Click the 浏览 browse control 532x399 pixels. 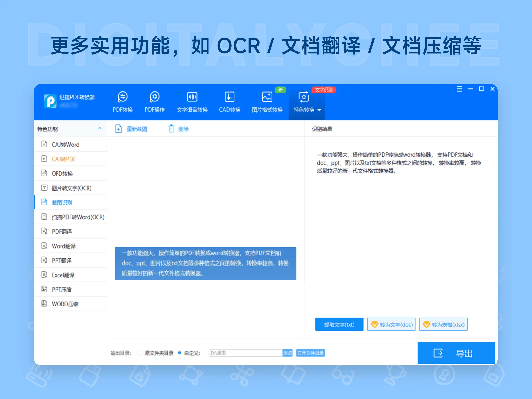click(x=287, y=353)
